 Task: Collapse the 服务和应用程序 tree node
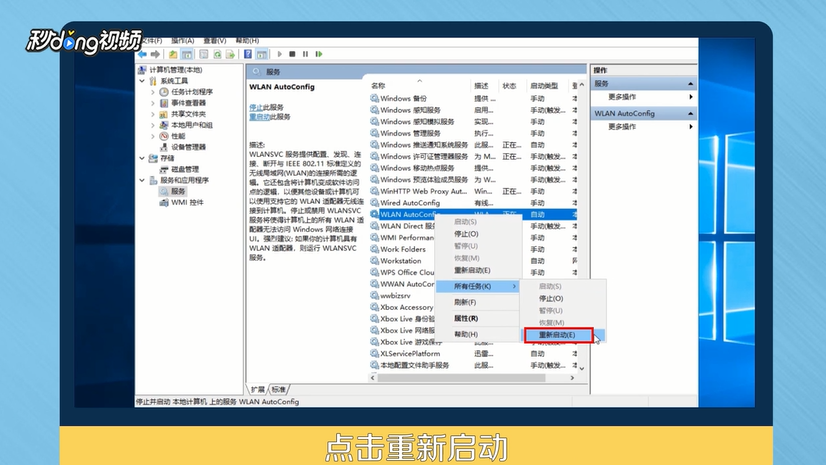pos(142,180)
